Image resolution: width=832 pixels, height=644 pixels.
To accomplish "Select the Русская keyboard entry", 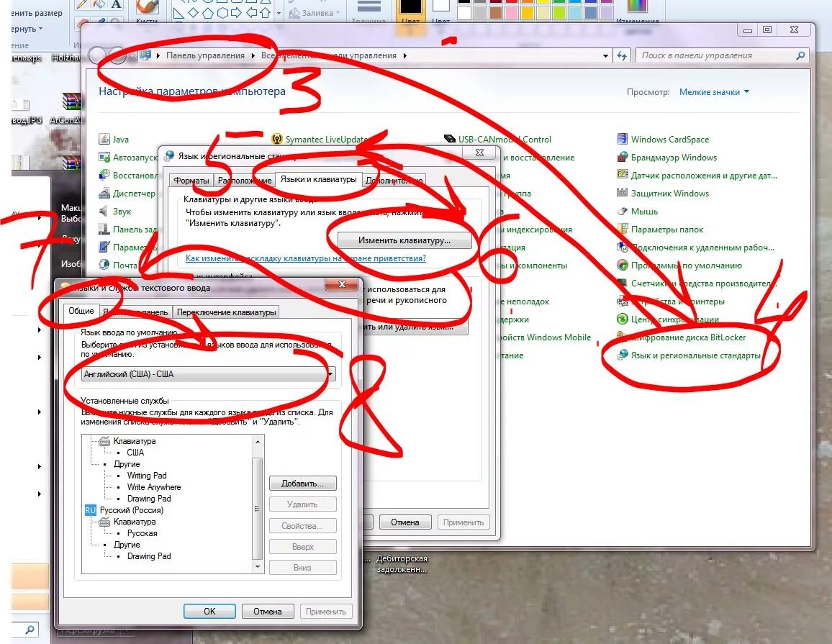I will [143, 533].
